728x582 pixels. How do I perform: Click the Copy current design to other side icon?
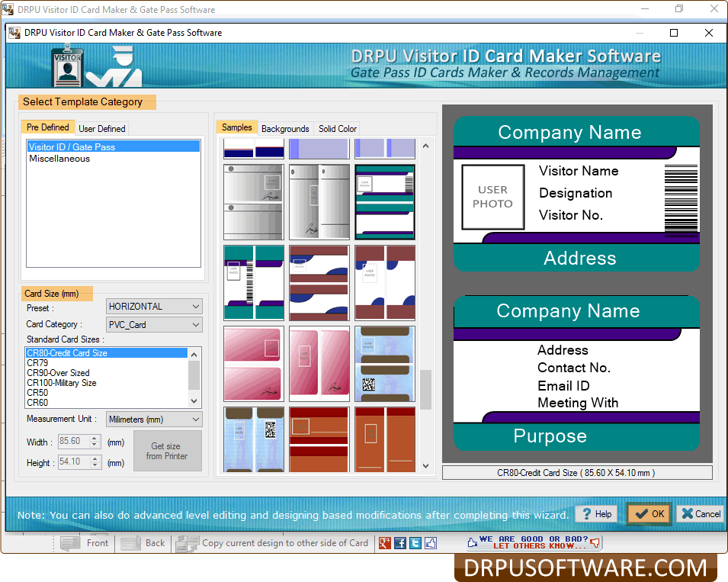coord(186,543)
